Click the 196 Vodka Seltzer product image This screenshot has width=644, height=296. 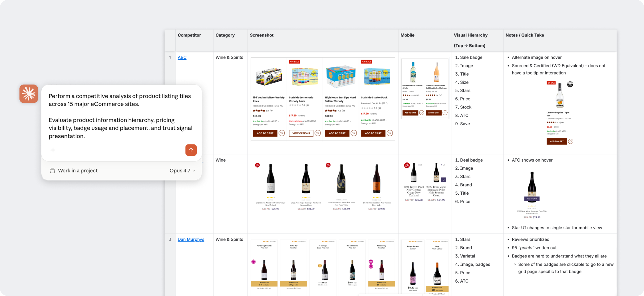pyautogui.click(x=269, y=77)
